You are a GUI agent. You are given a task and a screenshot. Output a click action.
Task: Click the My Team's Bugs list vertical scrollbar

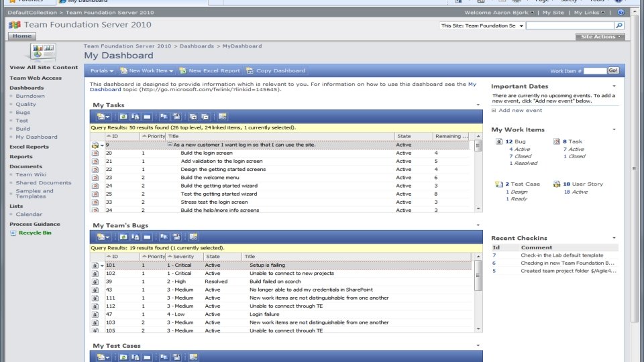478,293
